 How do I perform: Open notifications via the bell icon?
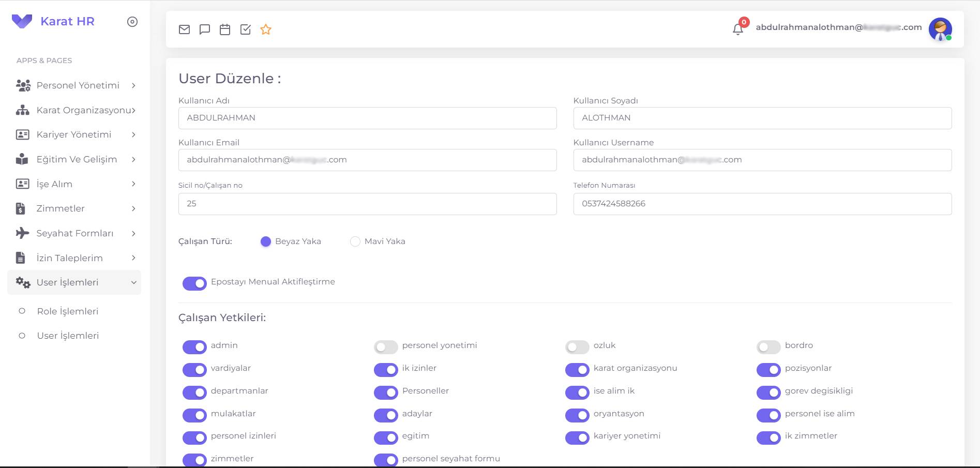(x=738, y=29)
